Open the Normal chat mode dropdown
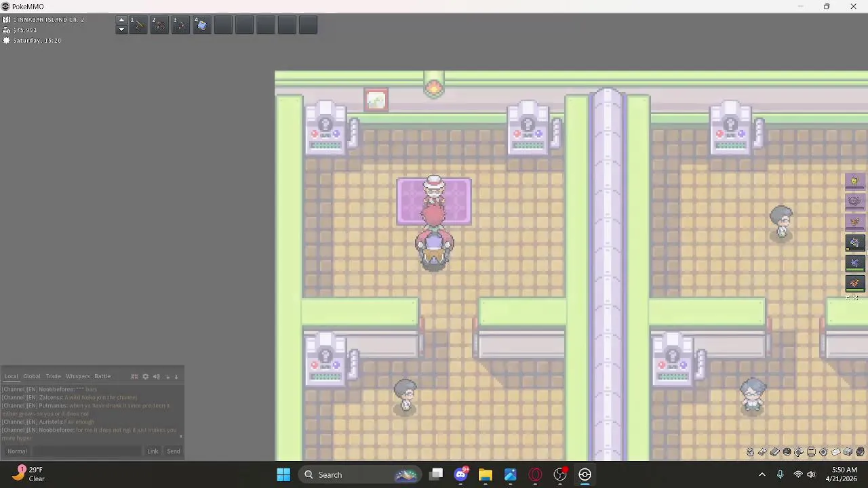 tap(18, 451)
